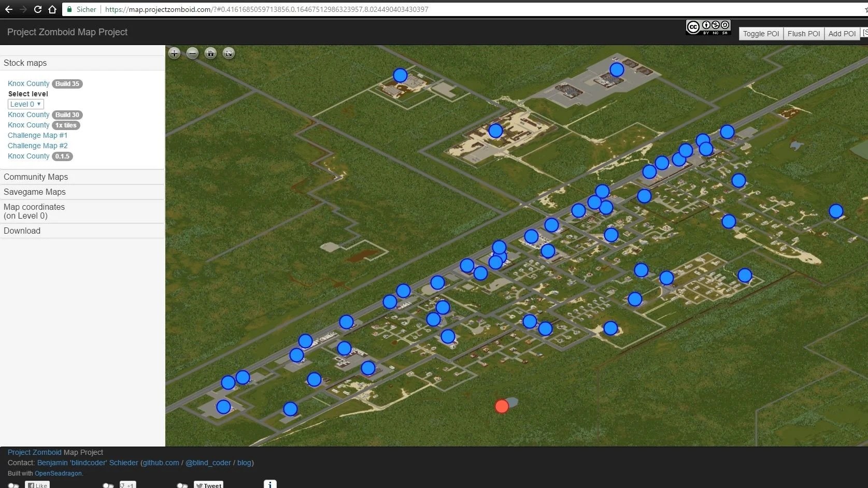The height and width of the screenshot is (488, 868).
Task: Enable the privacy toggle next to Like
Action: 13,485
